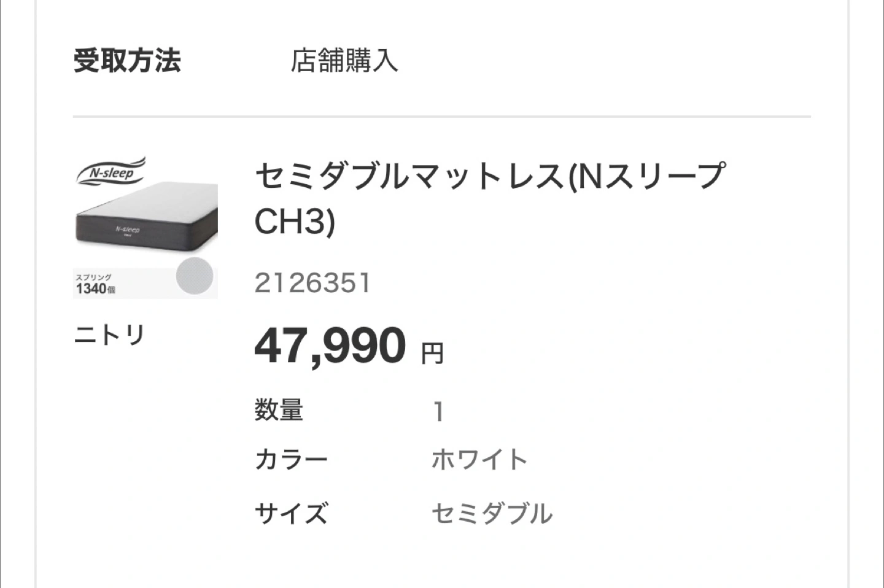Click the カラー color label
The height and width of the screenshot is (588, 884).
coord(291,460)
